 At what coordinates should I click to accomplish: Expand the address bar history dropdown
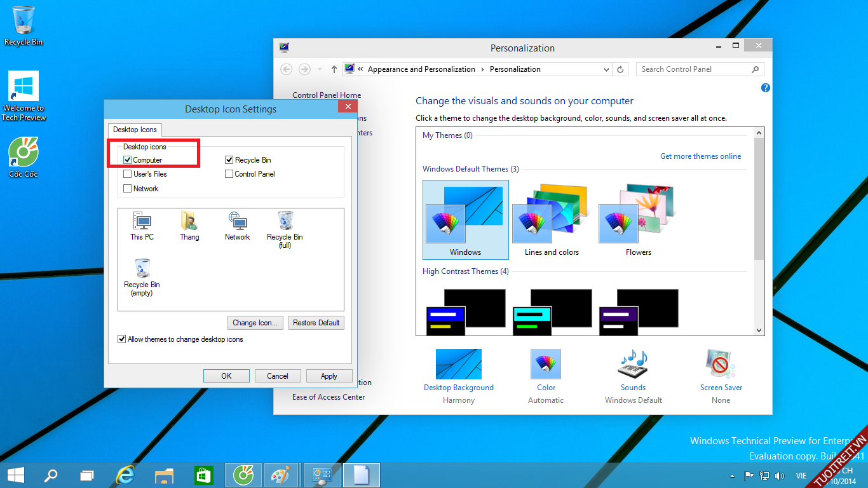pyautogui.click(x=607, y=69)
